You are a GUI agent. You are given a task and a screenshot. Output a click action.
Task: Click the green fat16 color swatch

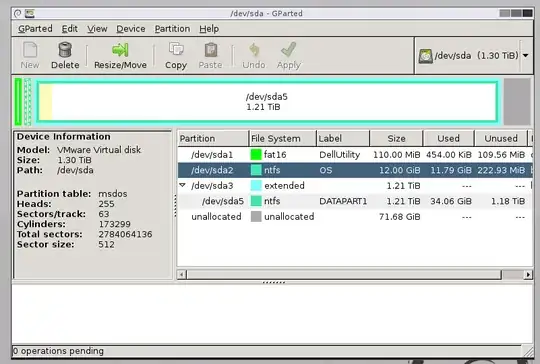(256, 155)
